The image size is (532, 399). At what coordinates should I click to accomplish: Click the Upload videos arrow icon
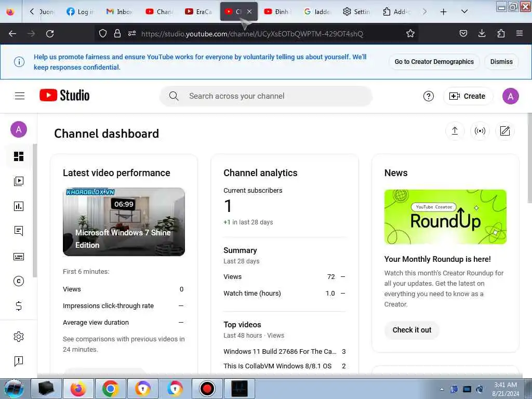(x=455, y=131)
